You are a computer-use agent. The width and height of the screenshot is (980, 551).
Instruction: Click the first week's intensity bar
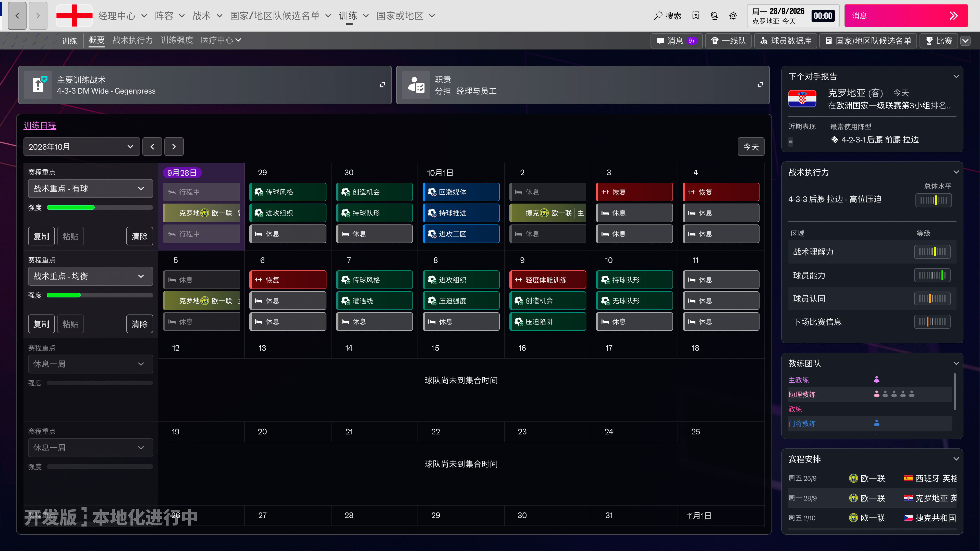click(100, 208)
